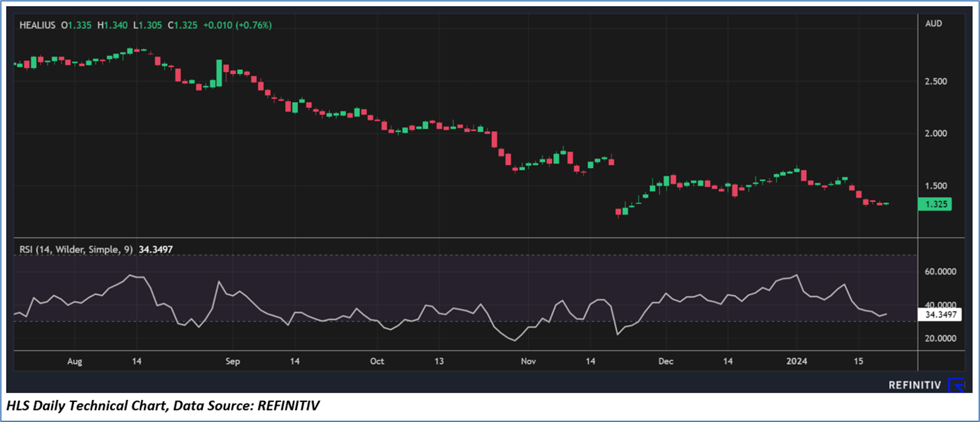The height and width of the screenshot is (422, 980).
Task: Click the 60.0000 RSI axis label
Action: click(941, 271)
